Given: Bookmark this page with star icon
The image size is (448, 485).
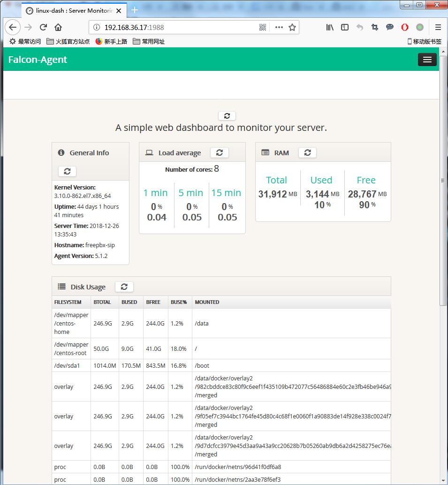Looking at the screenshot, I should pos(292,27).
